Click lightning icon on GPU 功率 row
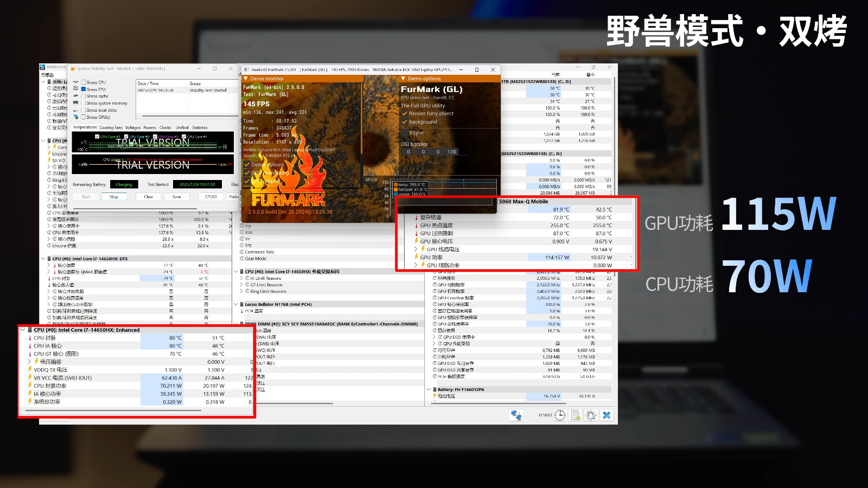 [x=416, y=258]
